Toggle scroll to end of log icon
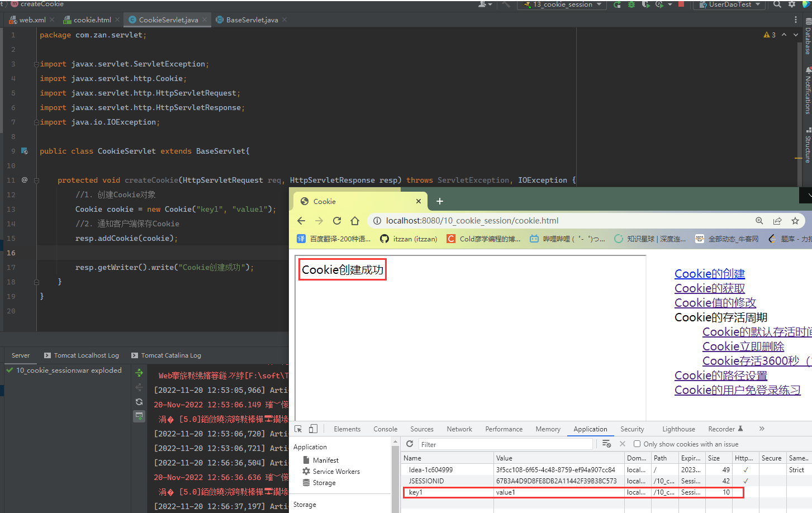The image size is (812, 513). (139, 416)
